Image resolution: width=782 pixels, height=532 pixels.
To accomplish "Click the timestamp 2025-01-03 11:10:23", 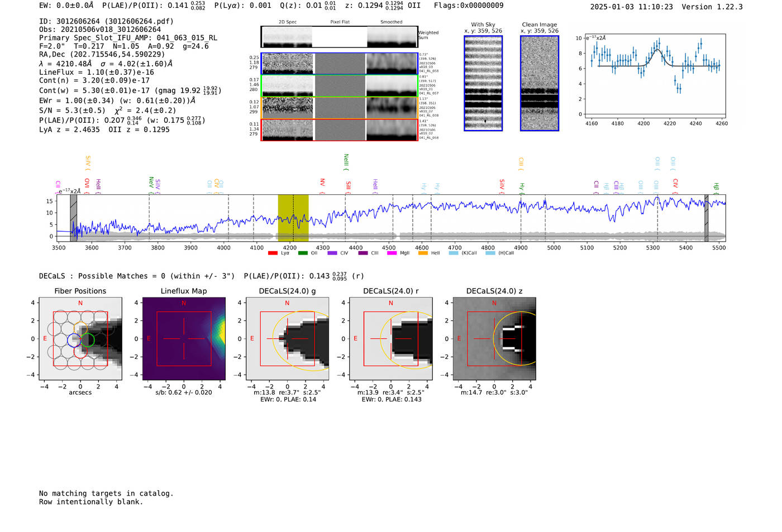I will click(x=631, y=7).
